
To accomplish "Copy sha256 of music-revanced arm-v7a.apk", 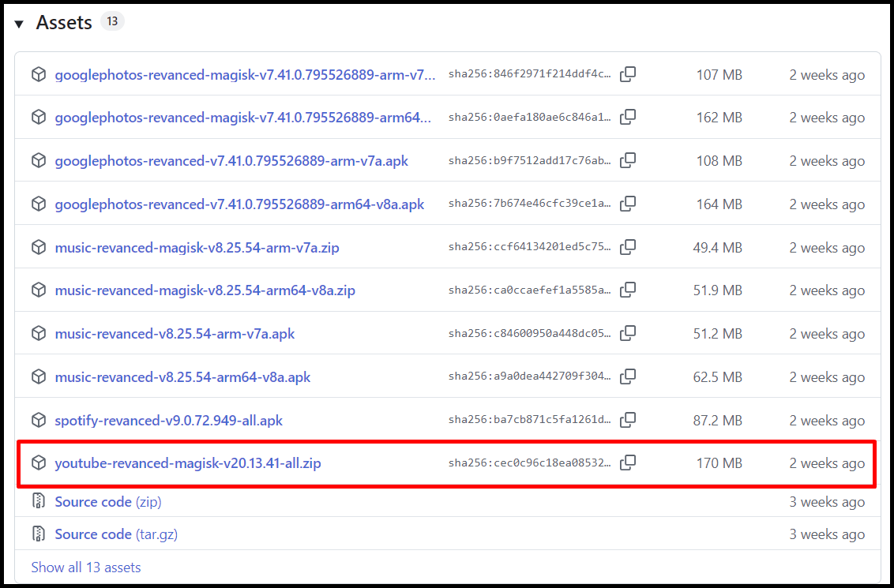I will (628, 333).
